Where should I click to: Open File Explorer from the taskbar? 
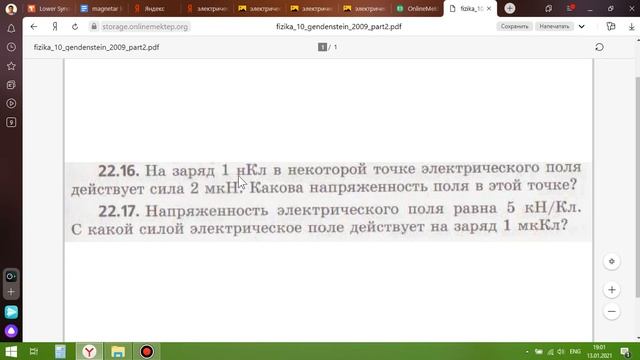[x=118, y=351]
